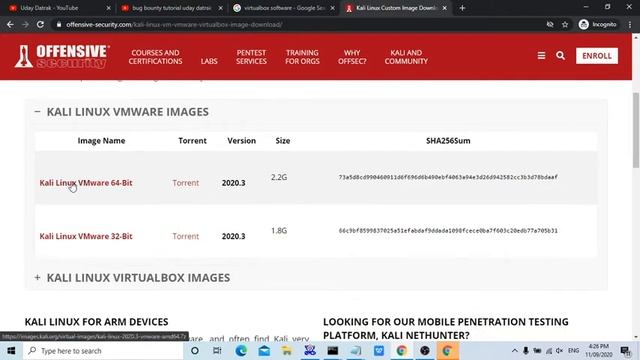Open Chrome icon on the taskbar
The height and width of the screenshot is (360, 640).
(x=402, y=351)
